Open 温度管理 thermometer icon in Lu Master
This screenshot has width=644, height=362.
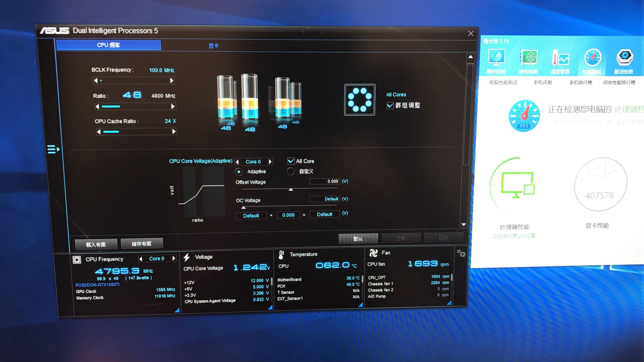[560, 58]
